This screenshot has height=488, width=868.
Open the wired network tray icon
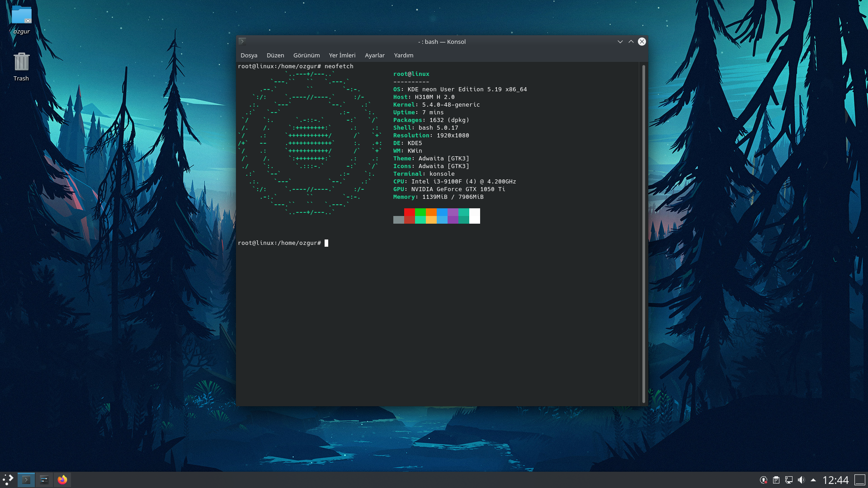pyautogui.click(x=789, y=480)
